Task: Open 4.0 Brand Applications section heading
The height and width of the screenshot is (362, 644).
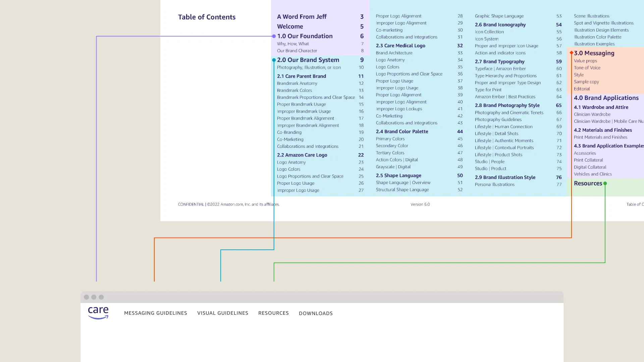Action: pyautogui.click(x=606, y=98)
